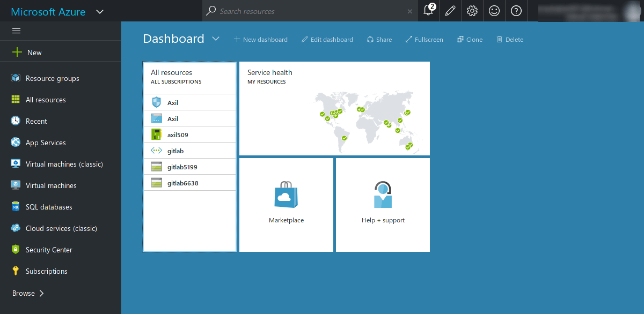644x314 pixels.
Task: Open the notifications bell
Action: [428, 11]
